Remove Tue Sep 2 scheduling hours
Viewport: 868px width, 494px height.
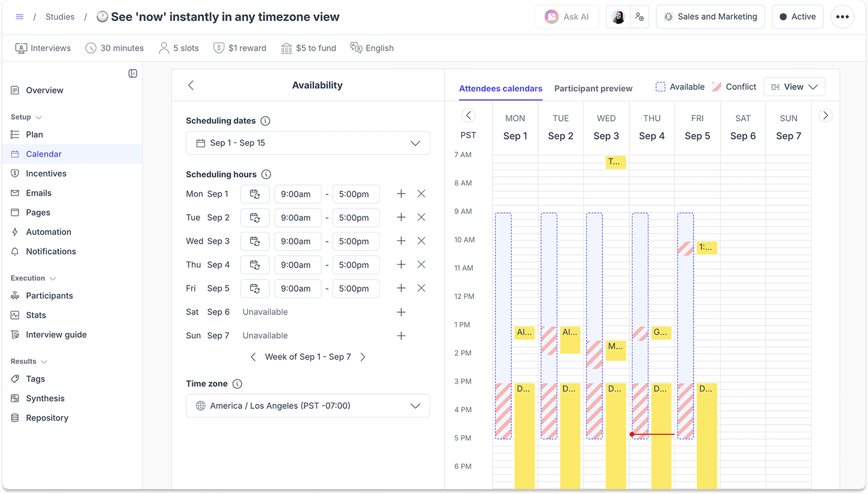421,217
